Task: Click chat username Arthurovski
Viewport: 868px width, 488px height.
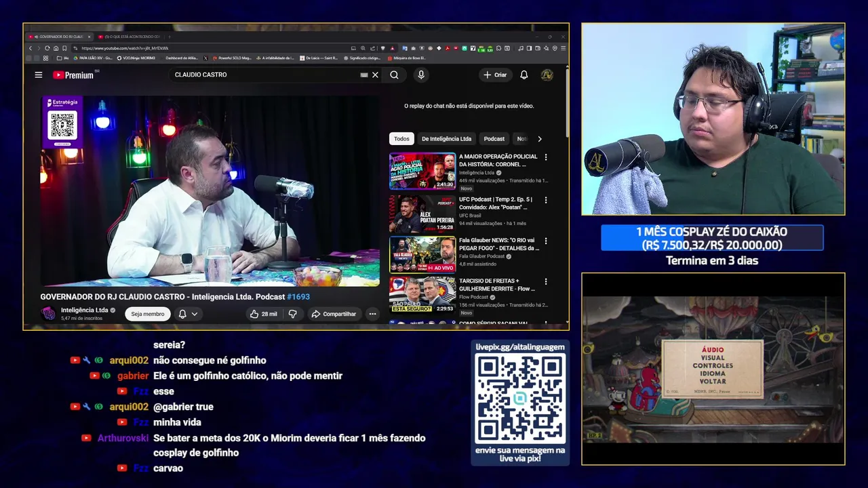Action: (x=123, y=438)
